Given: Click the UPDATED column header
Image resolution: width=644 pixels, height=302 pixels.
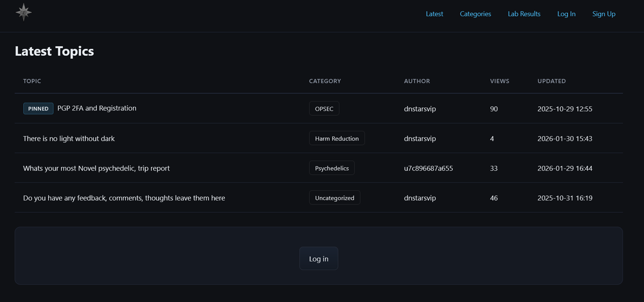Looking at the screenshot, I should pos(551,81).
